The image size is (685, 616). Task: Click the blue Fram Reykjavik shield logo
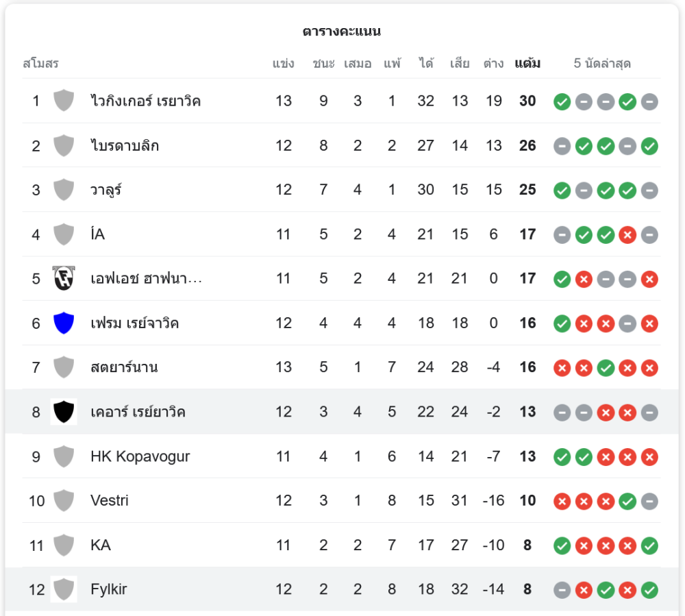(64, 323)
